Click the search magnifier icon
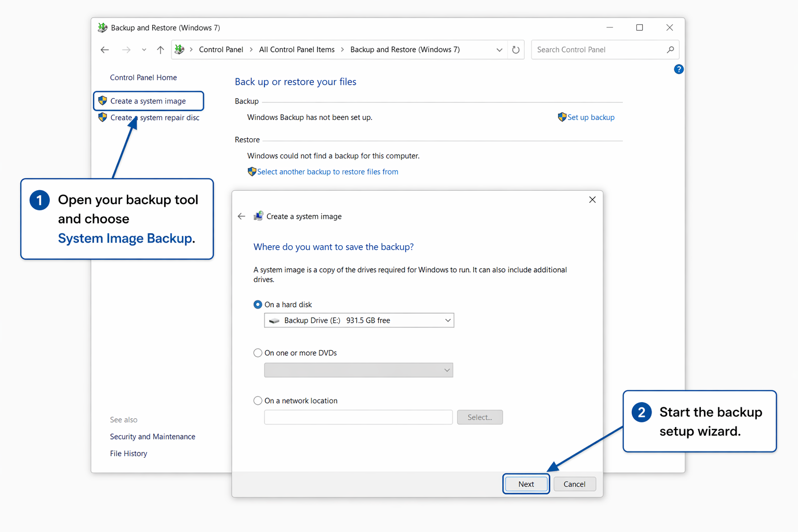The width and height of the screenshot is (798, 532). (x=670, y=50)
